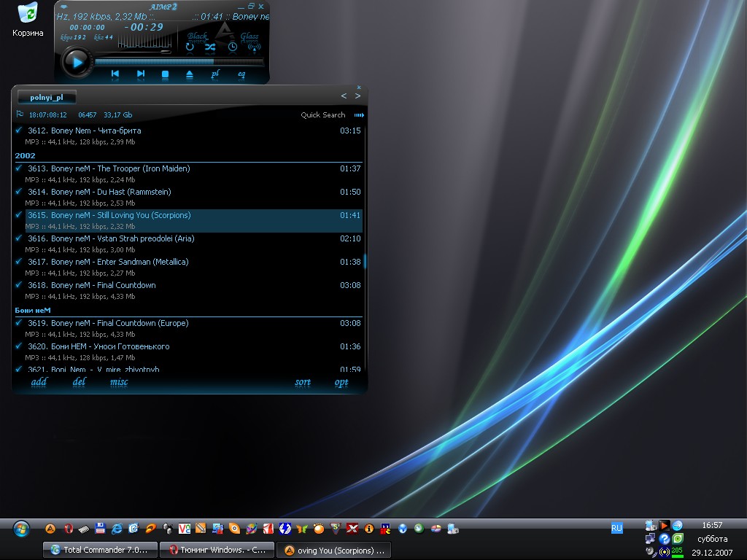Toggle the playlist with the pl button
Viewport: 747px width, 560px height.
(x=215, y=74)
